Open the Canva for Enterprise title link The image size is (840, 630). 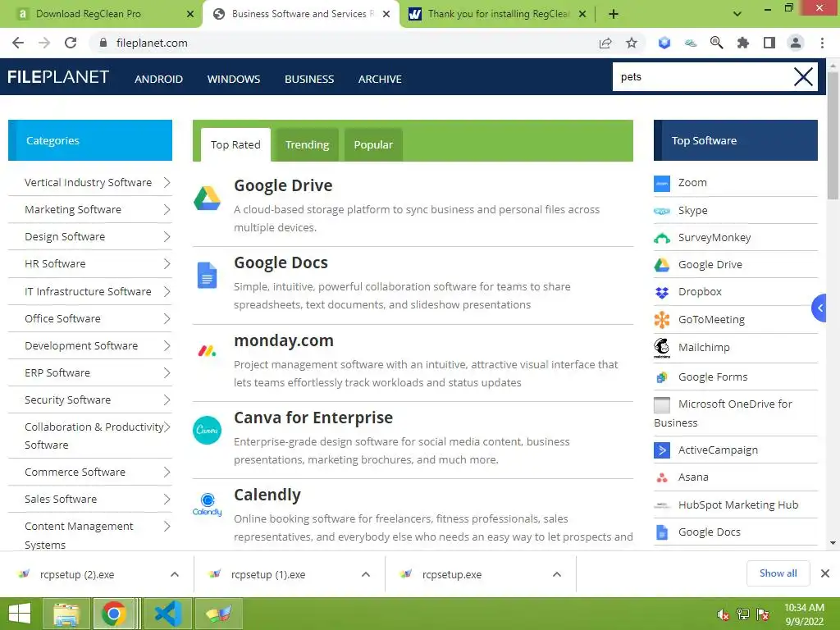(313, 418)
